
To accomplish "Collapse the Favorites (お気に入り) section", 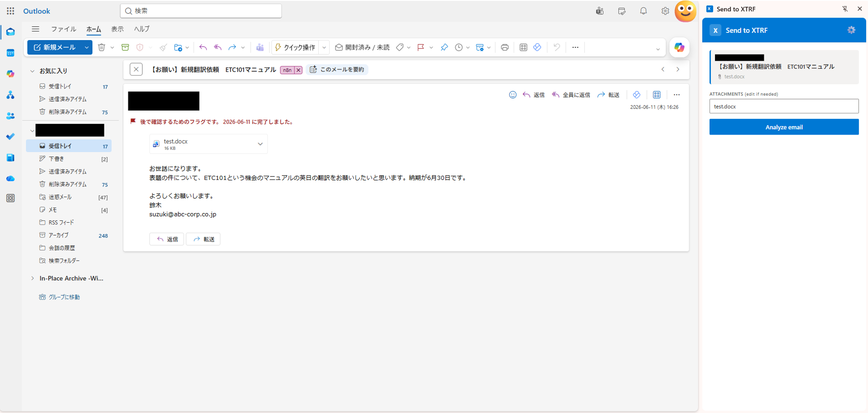I will [32, 71].
